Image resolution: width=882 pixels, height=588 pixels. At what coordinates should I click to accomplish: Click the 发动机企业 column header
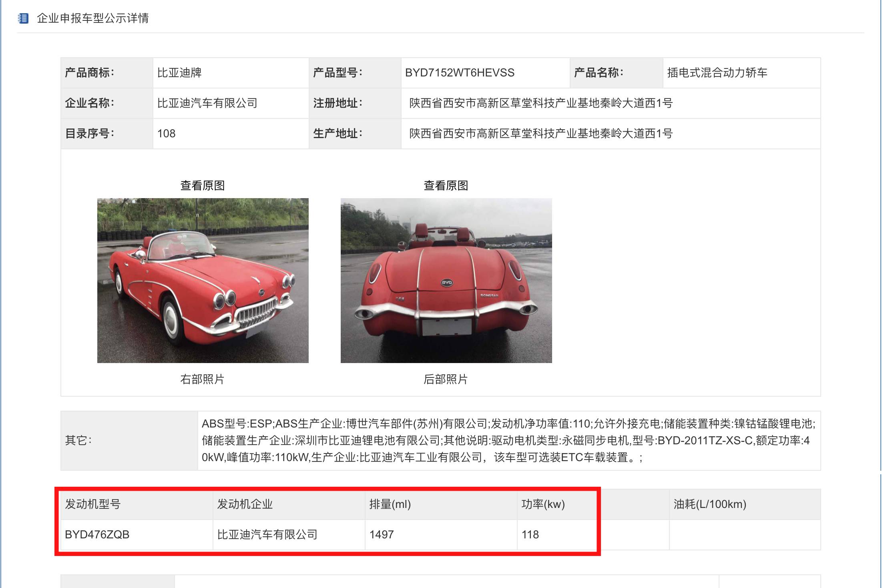point(289,504)
